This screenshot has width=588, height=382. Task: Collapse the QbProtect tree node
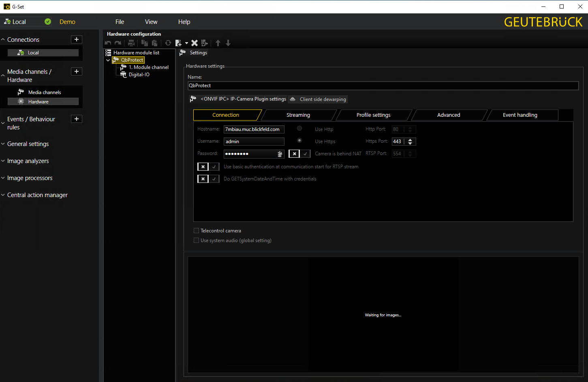point(108,60)
